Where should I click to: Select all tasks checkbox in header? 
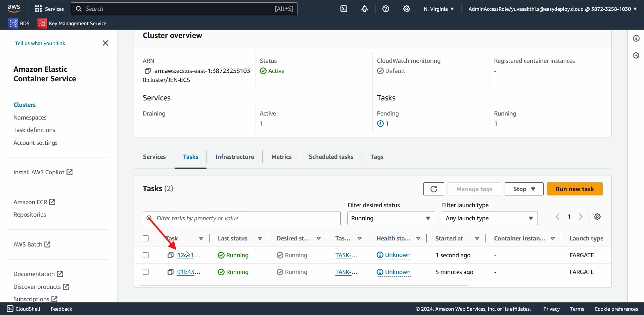point(146,238)
